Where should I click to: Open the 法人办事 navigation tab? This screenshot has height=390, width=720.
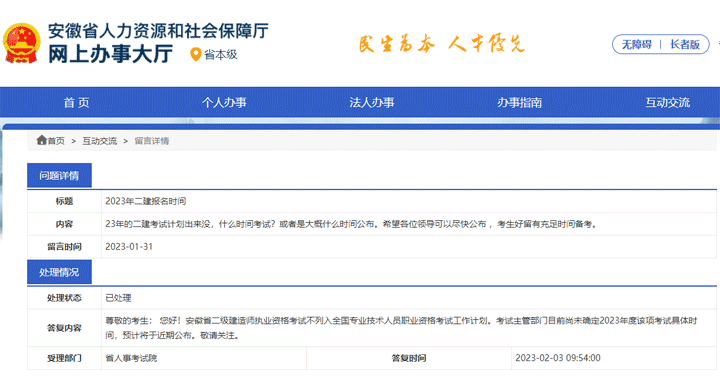[x=371, y=102]
